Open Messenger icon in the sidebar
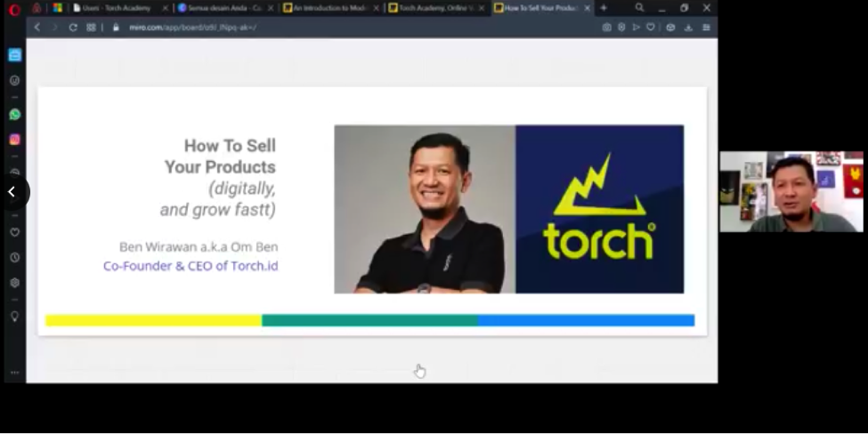868x434 pixels. pyautogui.click(x=15, y=81)
